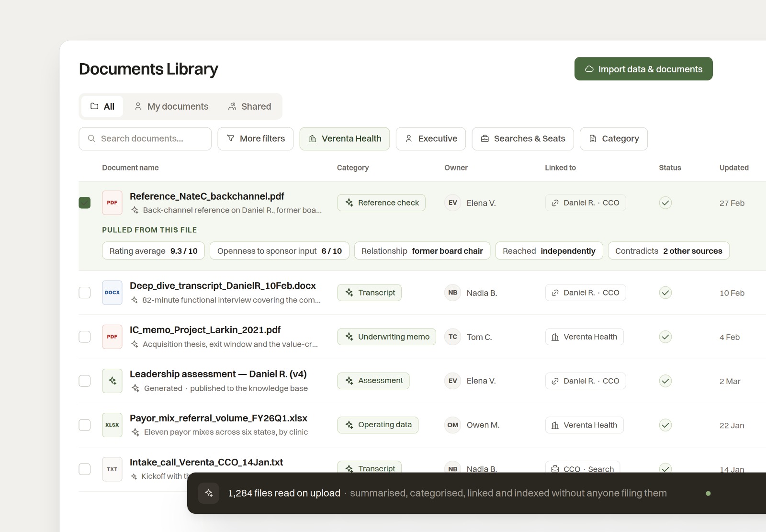766x532 pixels.
Task: Click the DOCX file icon for Deep_dive_transcript
Action: (112, 293)
